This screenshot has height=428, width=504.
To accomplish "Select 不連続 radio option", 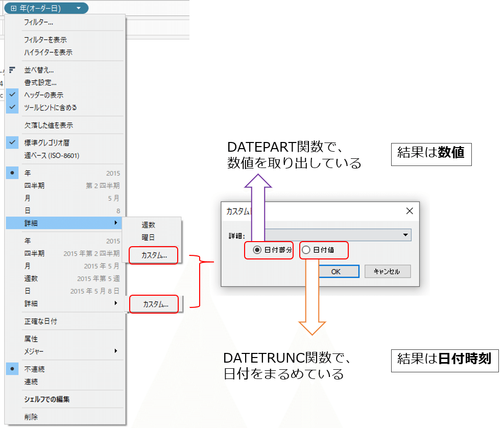I will click(x=65, y=369).
